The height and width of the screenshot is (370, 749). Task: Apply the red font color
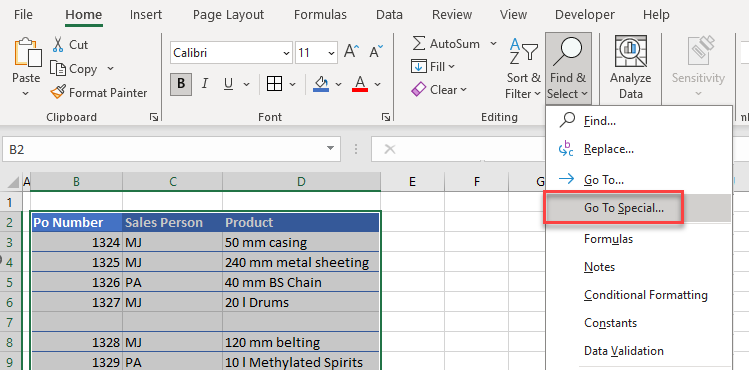360,85
